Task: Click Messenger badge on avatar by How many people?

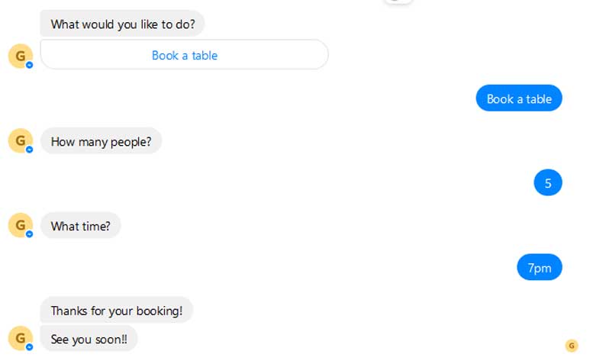Action: click(30, 150)
